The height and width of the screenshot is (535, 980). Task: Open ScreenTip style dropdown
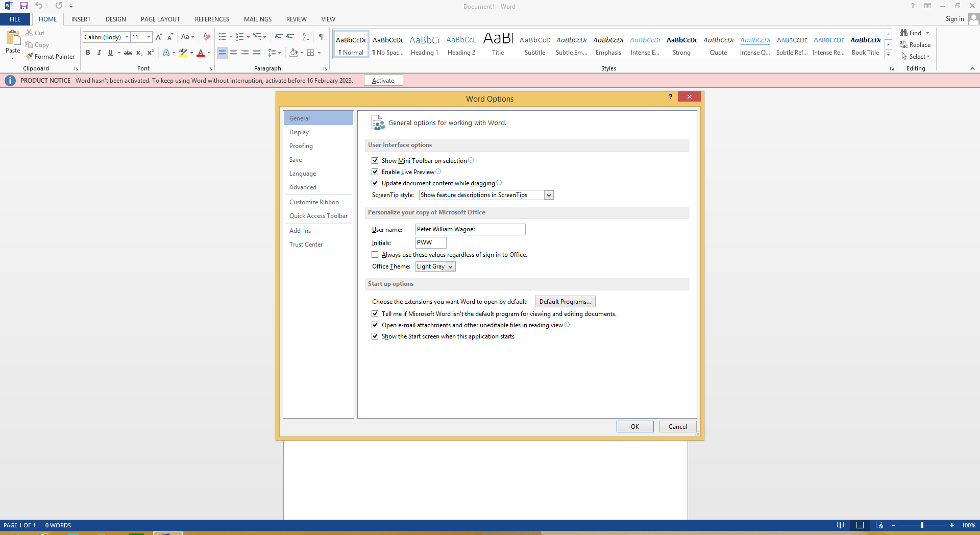tap(549, 195)
